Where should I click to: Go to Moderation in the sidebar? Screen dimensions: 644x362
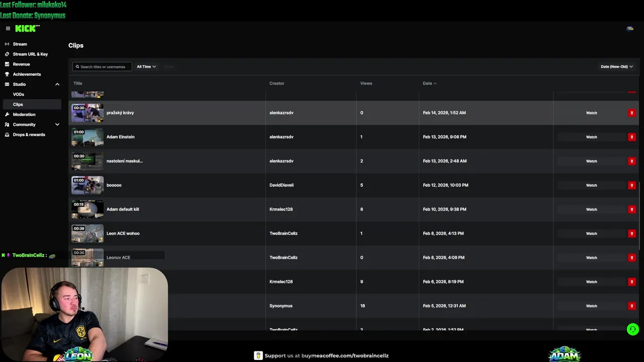[x=24, y=115]
